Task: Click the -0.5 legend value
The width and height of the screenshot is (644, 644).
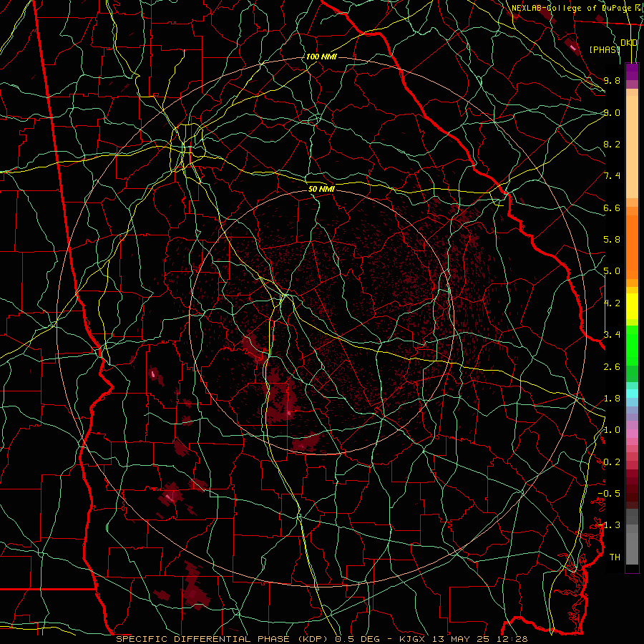Action: click(609, 494)
